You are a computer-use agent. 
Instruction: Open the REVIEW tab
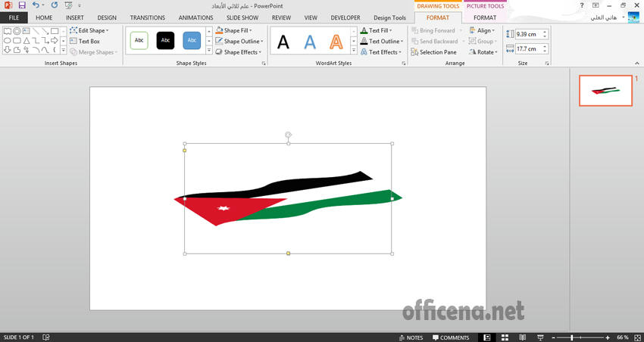pyautogui.click(x=281, y=17)
